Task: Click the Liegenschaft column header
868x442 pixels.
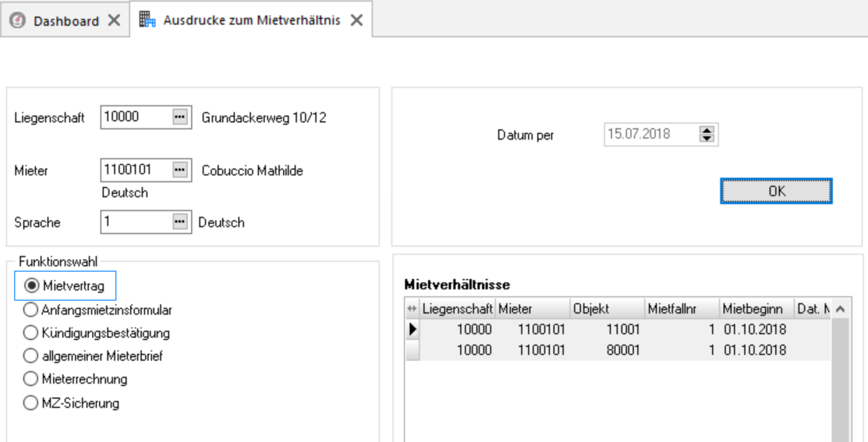Action: click(457, 310)
